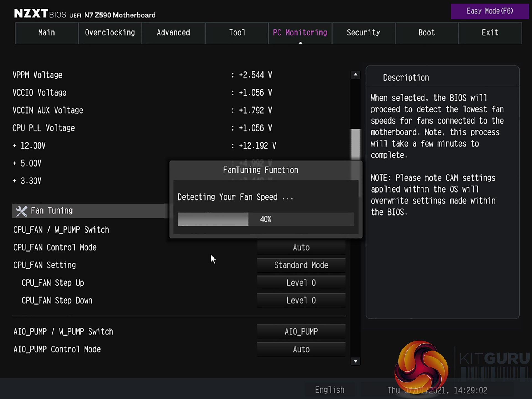Select the Boot tab
This screenshot has height=399, width=532.
click(x=426, y=33)
